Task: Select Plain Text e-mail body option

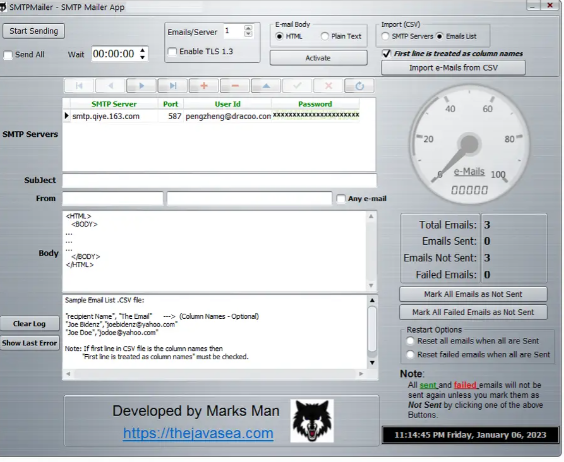Action: coord(325,36)
